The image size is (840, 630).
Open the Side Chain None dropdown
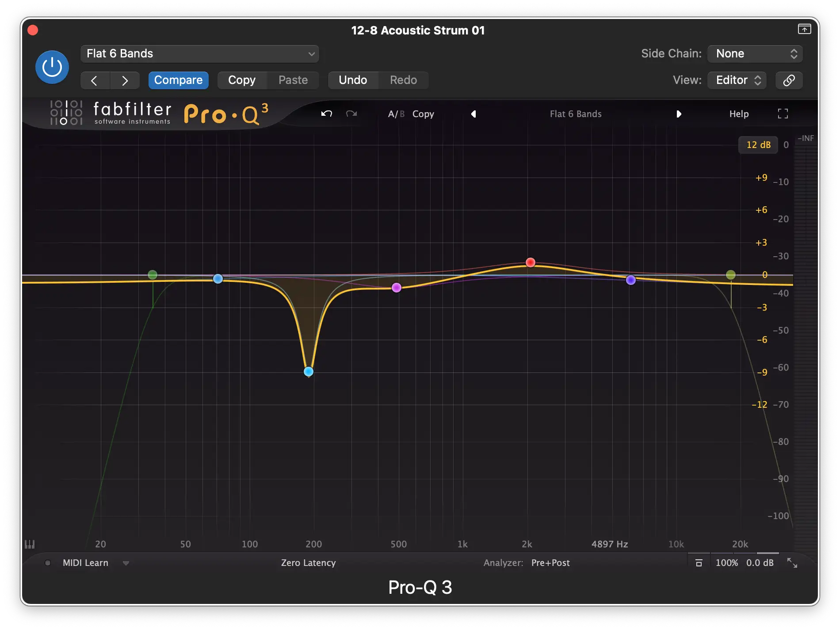(x=755, y=54)
